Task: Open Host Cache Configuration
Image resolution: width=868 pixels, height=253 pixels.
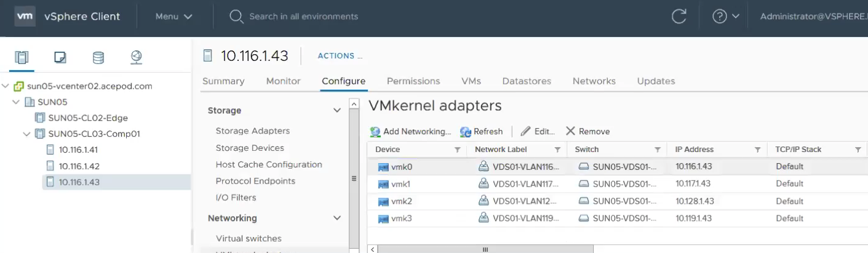Action: (x=269, y=165)
